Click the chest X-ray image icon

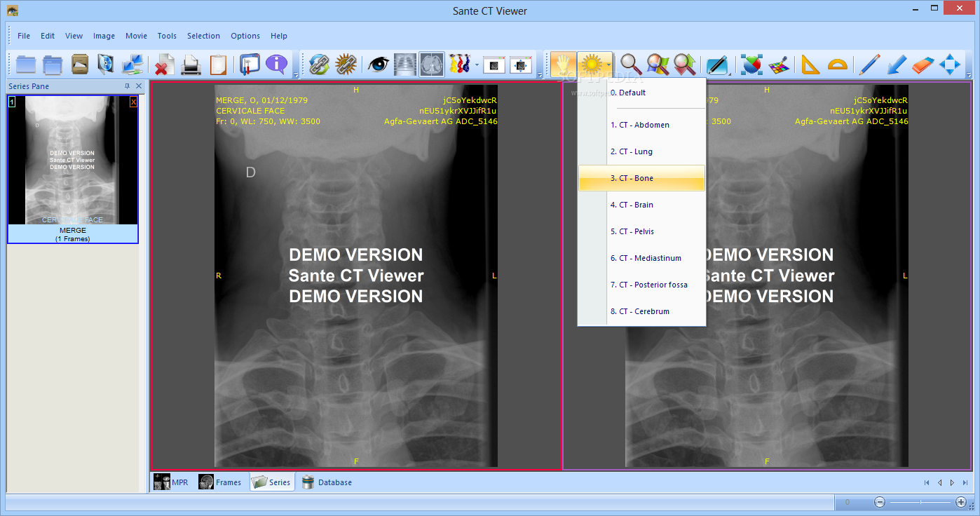pos(405,64)
